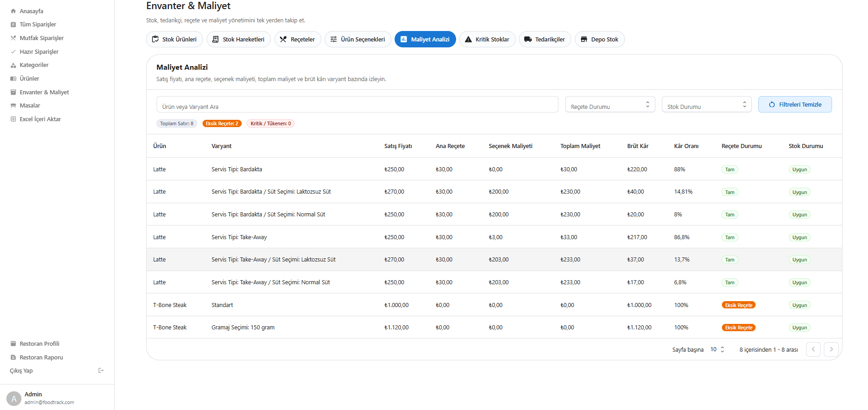Click the '14,81%' profit rate value

click(x=683, y=192)
